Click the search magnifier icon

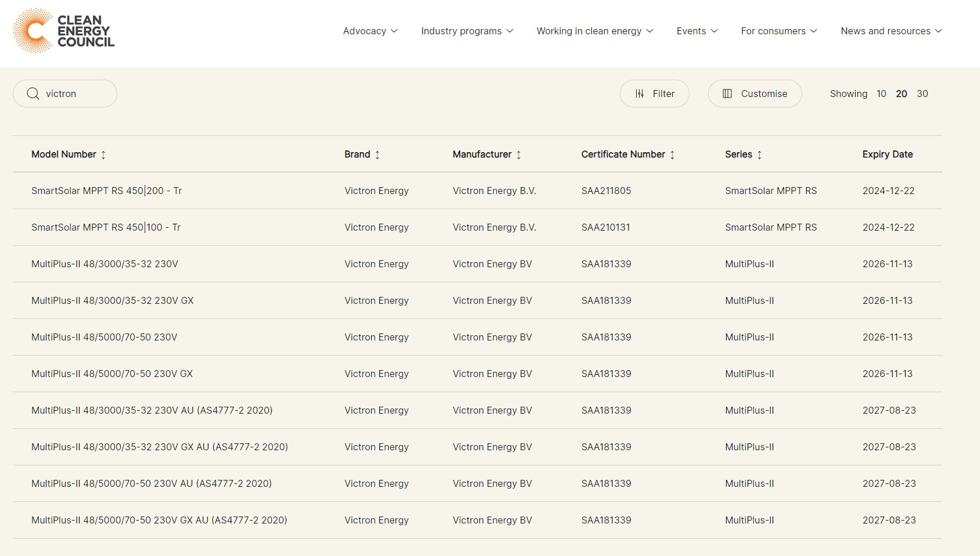(x=33, y=94)
